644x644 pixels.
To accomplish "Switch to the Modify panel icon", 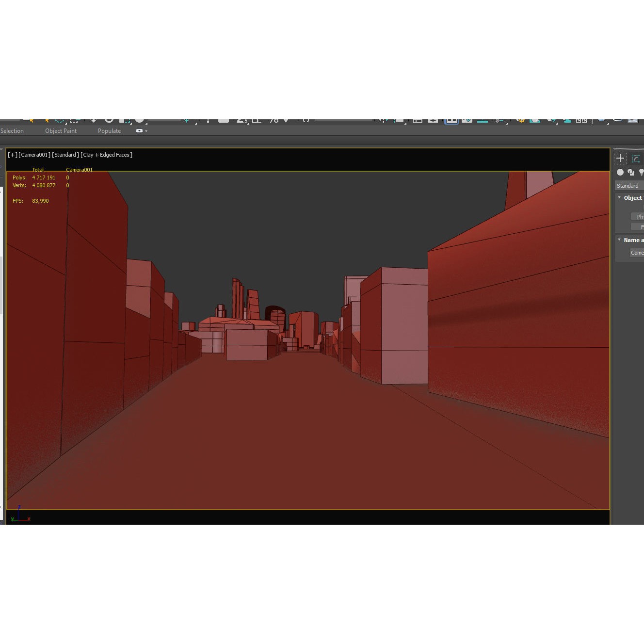I will [636, 159].
